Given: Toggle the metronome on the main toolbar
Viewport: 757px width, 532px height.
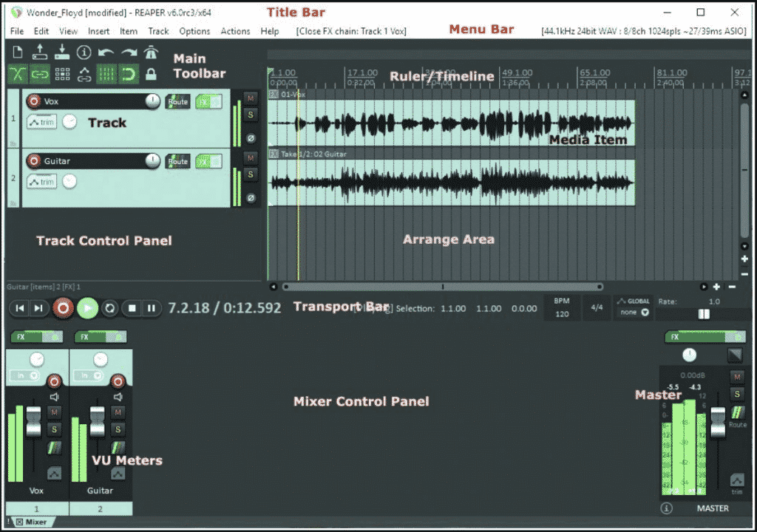Looking at the screenshot, I should 152,52.
